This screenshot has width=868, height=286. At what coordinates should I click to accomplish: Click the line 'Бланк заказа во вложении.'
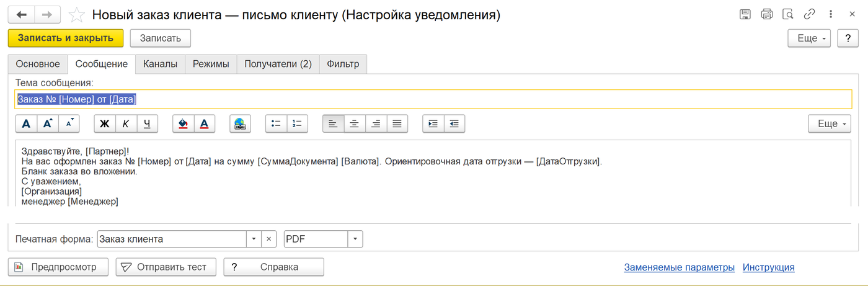79,171
